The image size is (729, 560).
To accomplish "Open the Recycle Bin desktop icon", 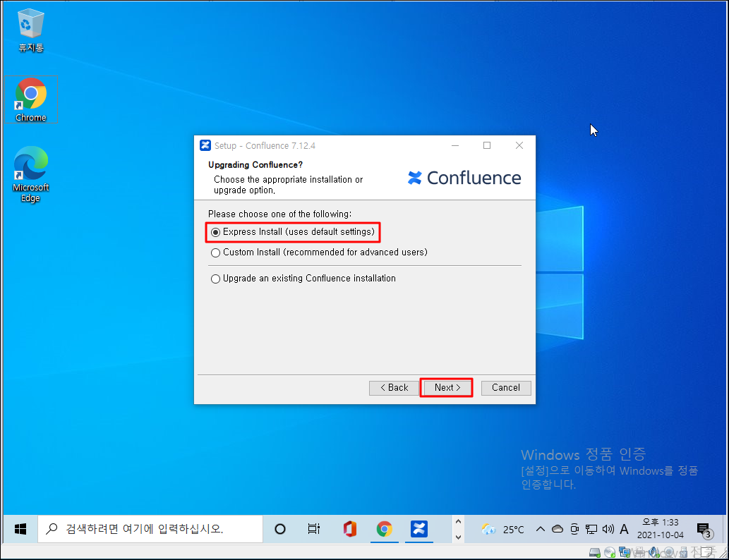I will 30,30.
